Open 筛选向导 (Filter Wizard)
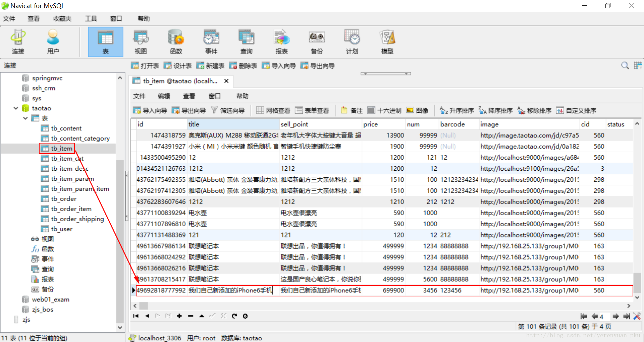Image resolution: width=644 pixels, height=342 pixels. (x=228, y=110)
